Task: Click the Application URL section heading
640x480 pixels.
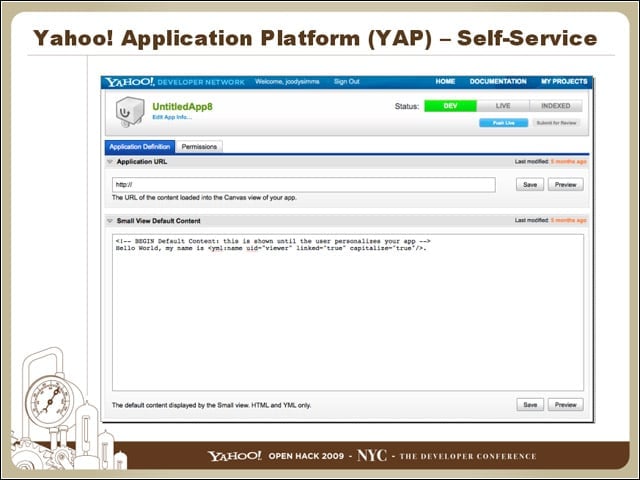Action: (142, 162)
